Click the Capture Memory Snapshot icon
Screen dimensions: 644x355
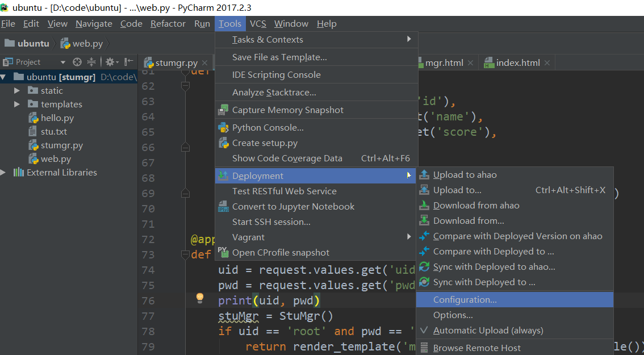pyautogui.click(x=223, y=110)
